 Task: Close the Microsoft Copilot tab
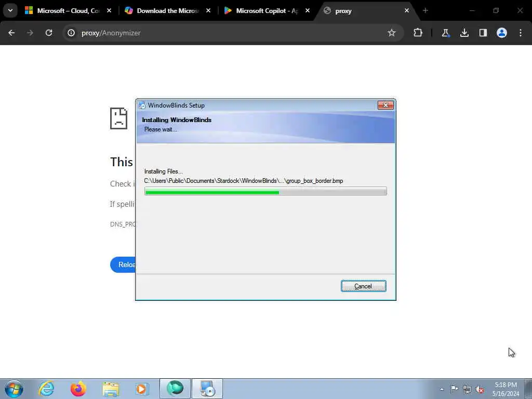click(308, 10)
